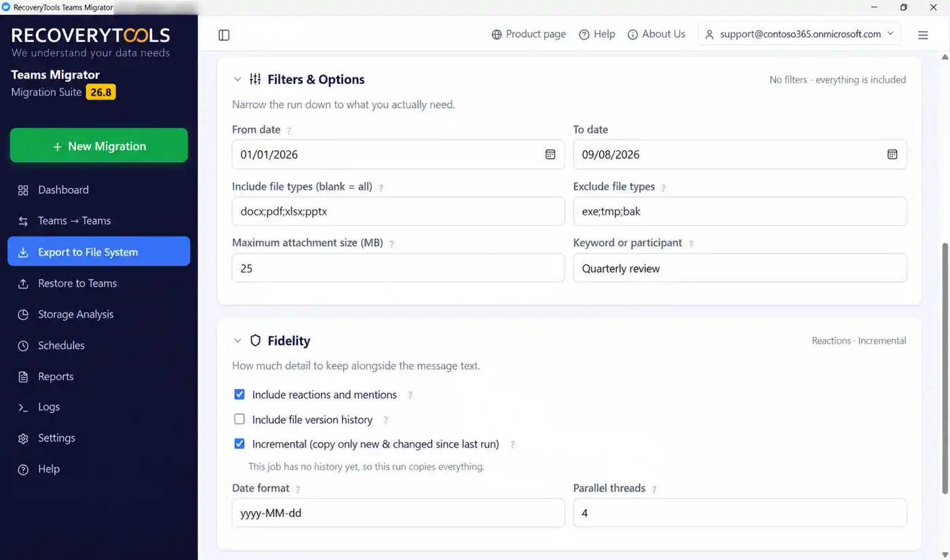This screenshot has width=950, height=560.
Task: Click 'No filters - everything is included' text
Action: pos(837,80)
